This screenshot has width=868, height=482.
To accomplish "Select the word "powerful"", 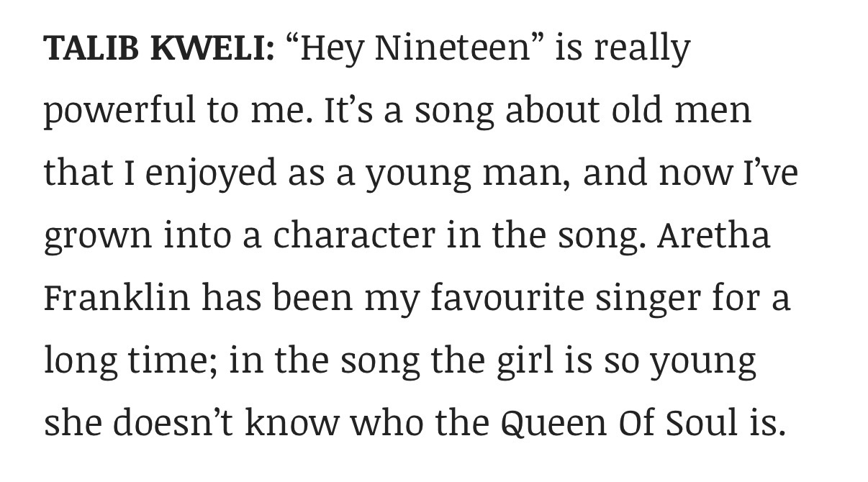I will tap(114, 112).
